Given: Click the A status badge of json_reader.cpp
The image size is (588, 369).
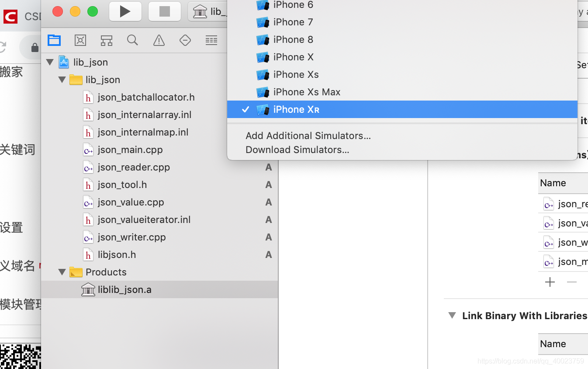Looking at the screenshot, I should (x=269, y=167).
